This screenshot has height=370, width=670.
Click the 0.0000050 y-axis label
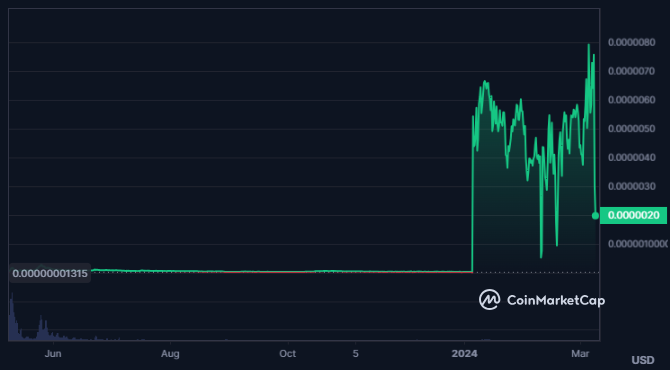click(631, 129)
